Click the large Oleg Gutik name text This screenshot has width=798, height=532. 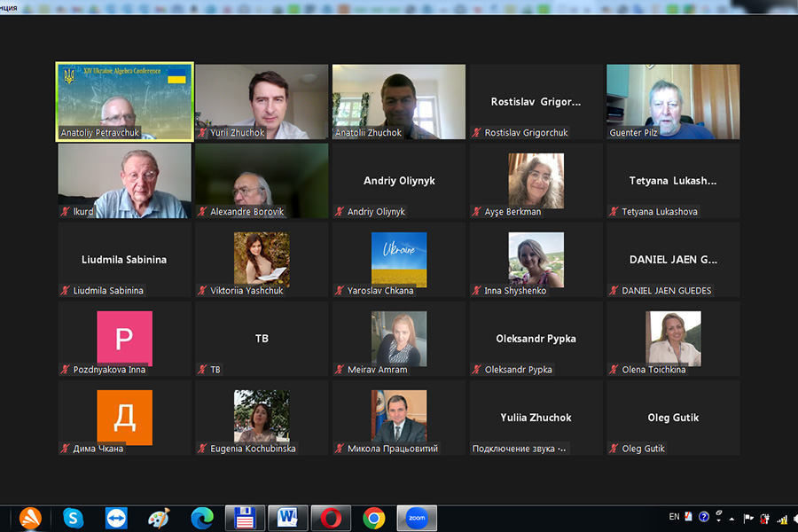[x=673, y=418]
